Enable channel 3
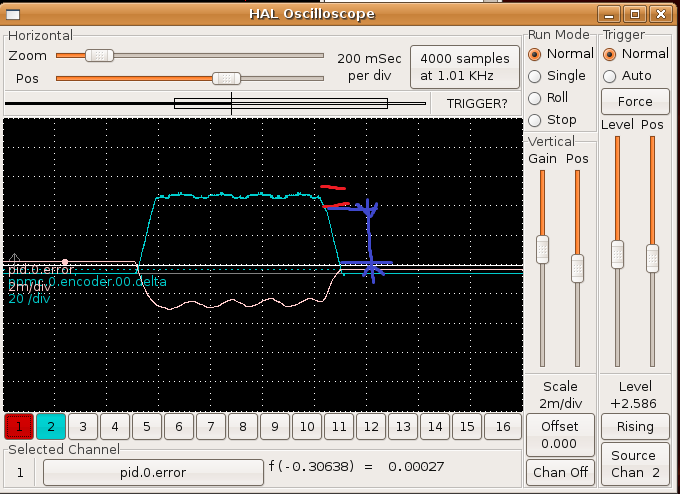Image resolution: width=680 pixels, height=494 pixels. tap(83, 427)
